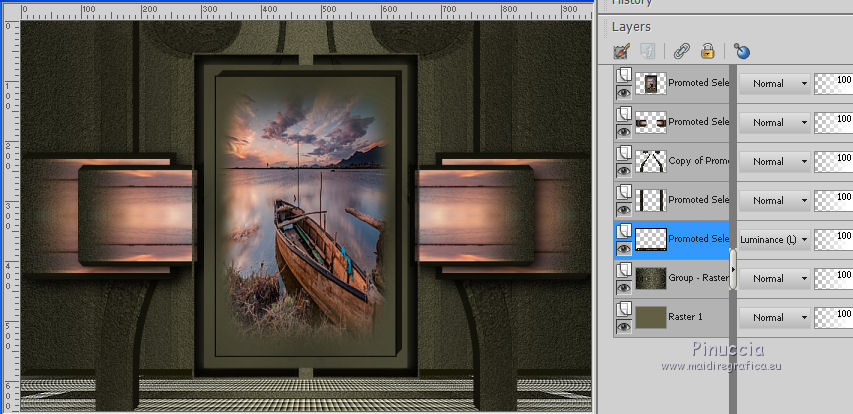853x414 pixels.
Task: Click the greyed-out icon beside New Layer
Action: click(648, 52)
